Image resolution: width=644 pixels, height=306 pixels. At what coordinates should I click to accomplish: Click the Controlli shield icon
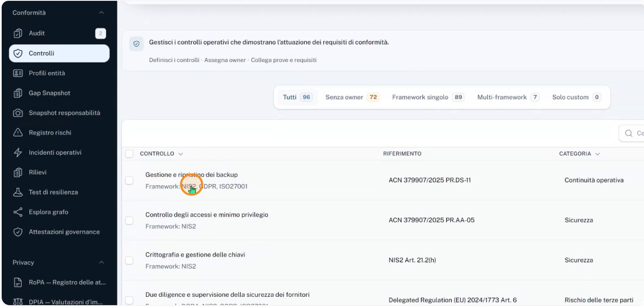point(18,53)
